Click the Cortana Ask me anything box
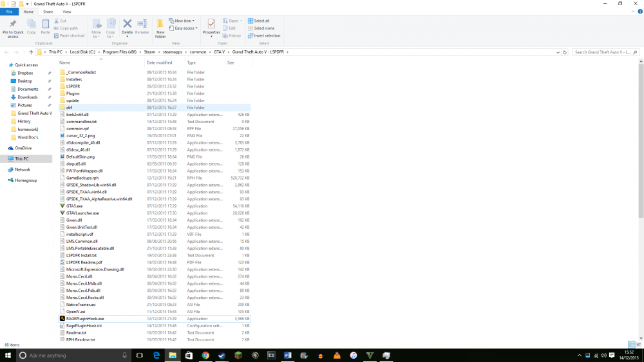 (x=74, y=356)
